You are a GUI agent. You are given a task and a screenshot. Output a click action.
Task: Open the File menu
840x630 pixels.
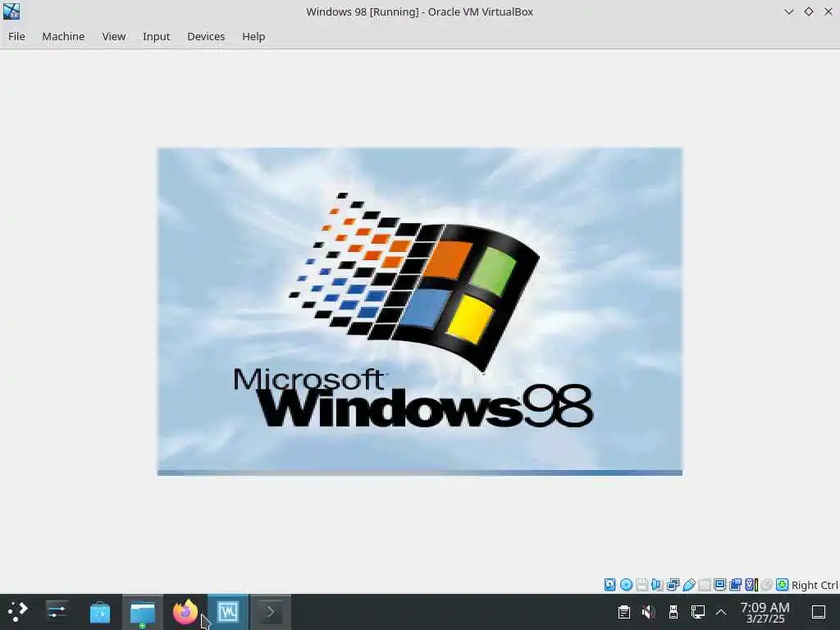pos(16,36)
